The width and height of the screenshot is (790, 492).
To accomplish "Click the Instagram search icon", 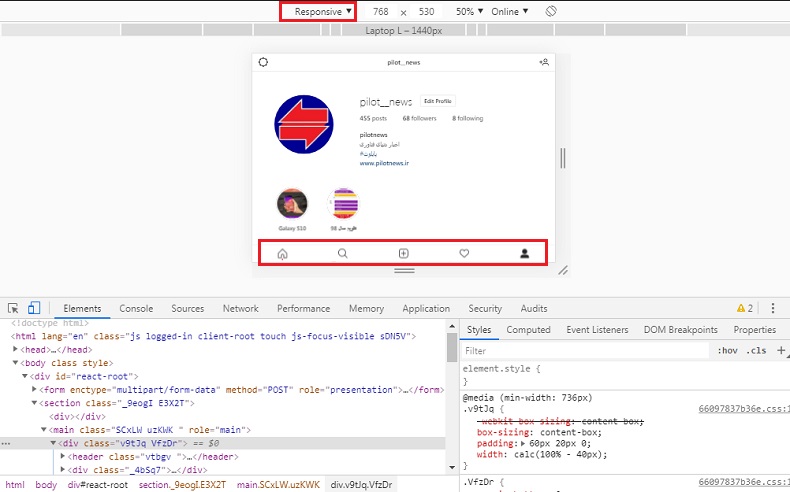I will (x=343, y=253).
